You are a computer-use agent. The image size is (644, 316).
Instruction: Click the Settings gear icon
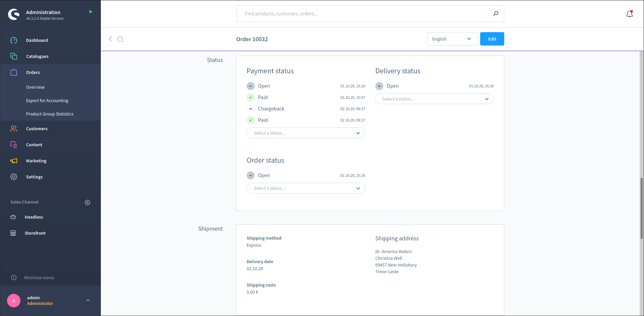(14, 177)
